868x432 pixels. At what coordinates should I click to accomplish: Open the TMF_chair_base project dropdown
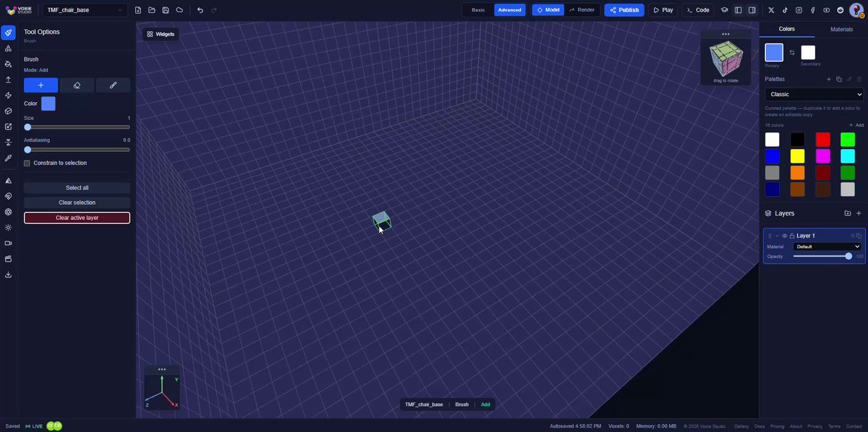(x=85, y=10)
